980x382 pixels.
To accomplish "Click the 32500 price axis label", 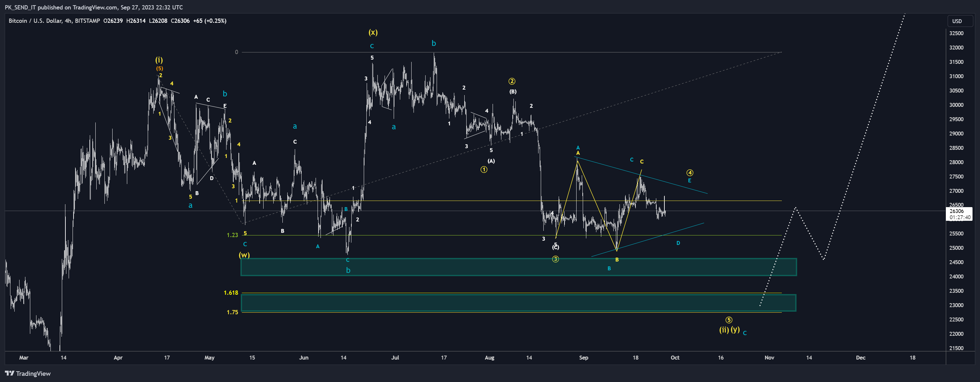I will tap(957, 33).
